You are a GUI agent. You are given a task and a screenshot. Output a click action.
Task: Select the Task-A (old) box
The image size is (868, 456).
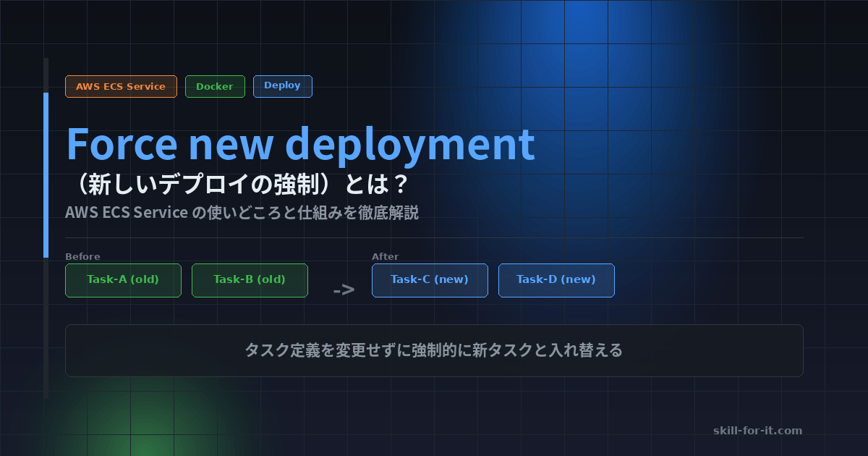click(123, 280)
